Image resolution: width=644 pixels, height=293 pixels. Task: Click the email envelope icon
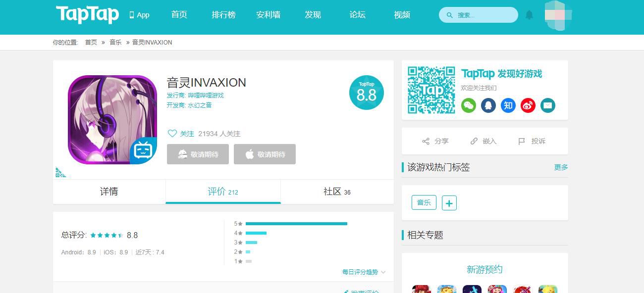[x=548, y=105]
